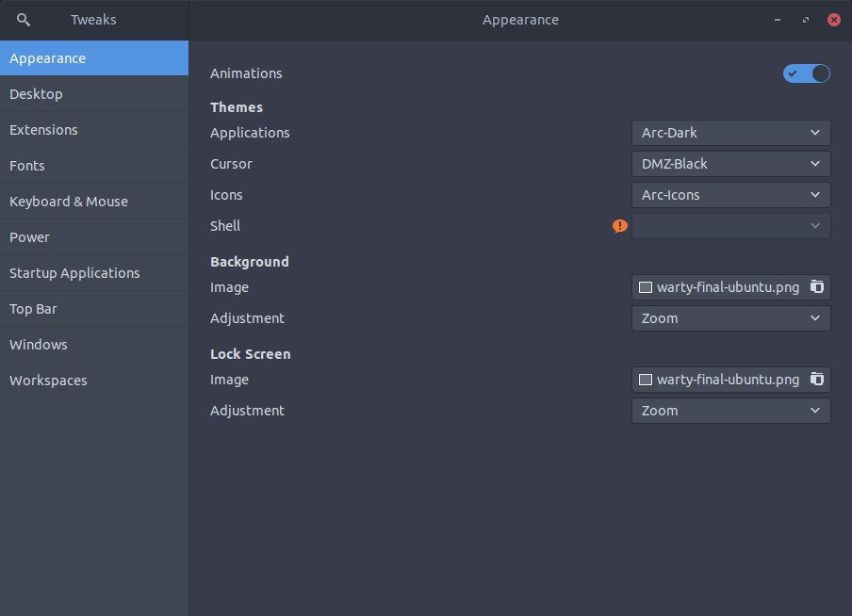Open the Applications theme dropdown showing Arc-Dark

coord(730,133)
